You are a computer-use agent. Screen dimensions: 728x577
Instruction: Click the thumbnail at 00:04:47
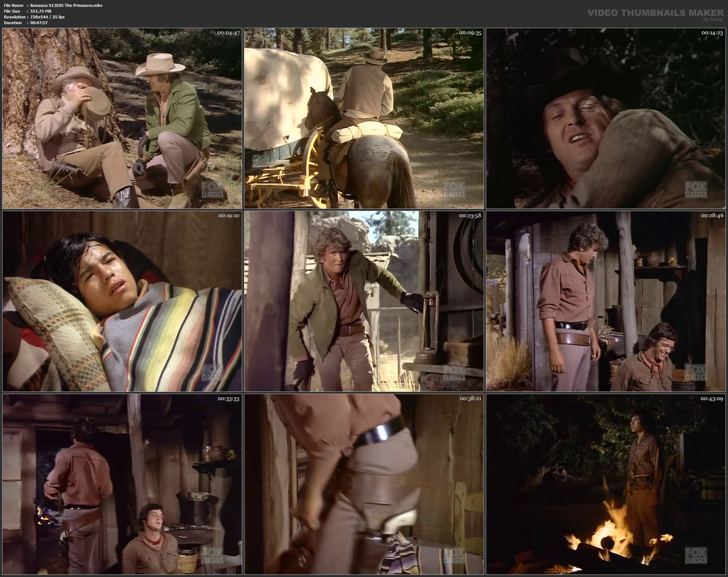pos(122,118)
